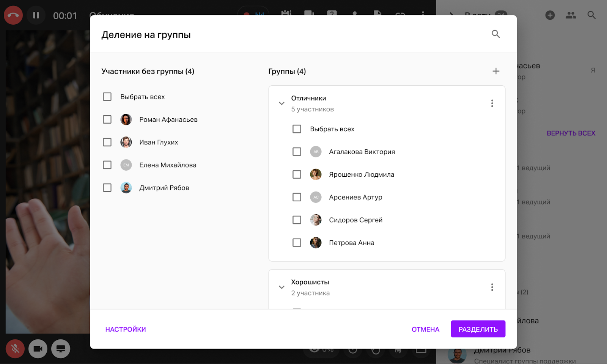Tick the checkbox for Дмитрий Рябов
This screenshot has width=607, height=364.
coord(107,188)
